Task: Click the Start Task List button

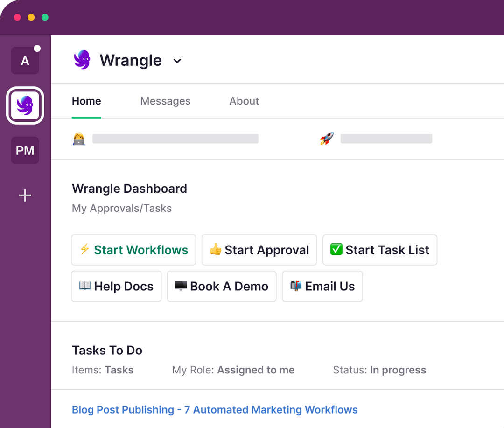Action: (379, 250)
